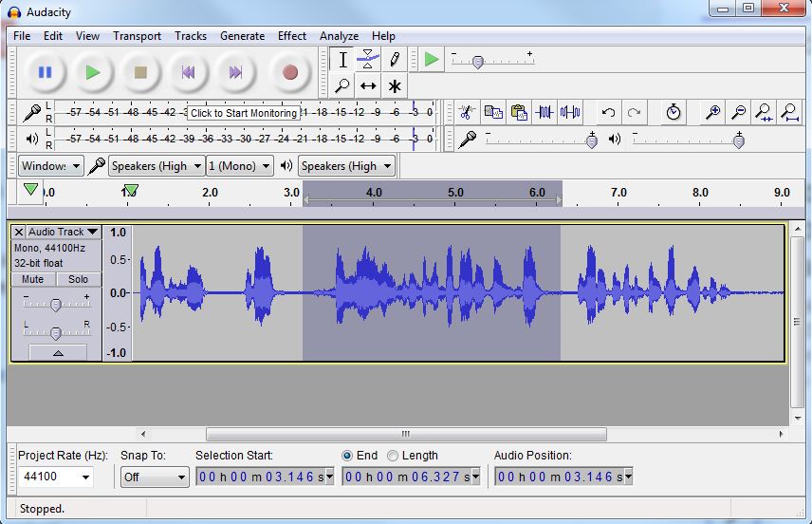812x524 pixels.
Task: Select the Multi-Tool asterisk mode
Action: (394, 85)
